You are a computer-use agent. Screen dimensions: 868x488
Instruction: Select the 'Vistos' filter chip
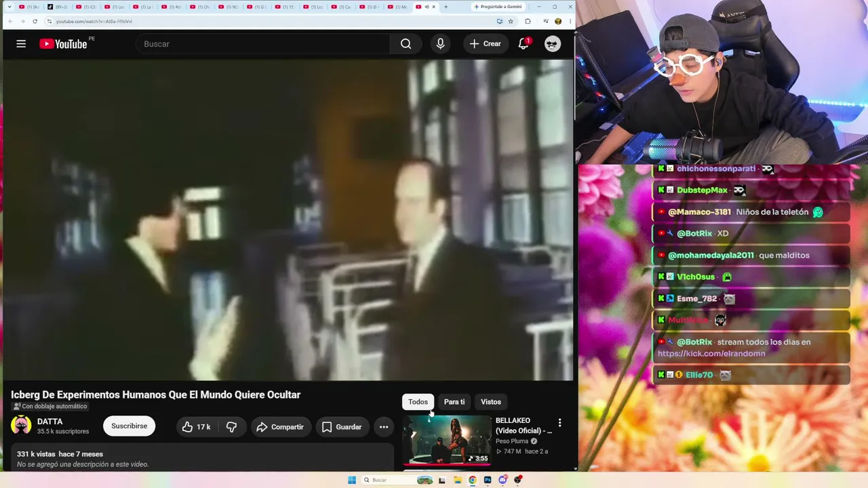point(491,402)
